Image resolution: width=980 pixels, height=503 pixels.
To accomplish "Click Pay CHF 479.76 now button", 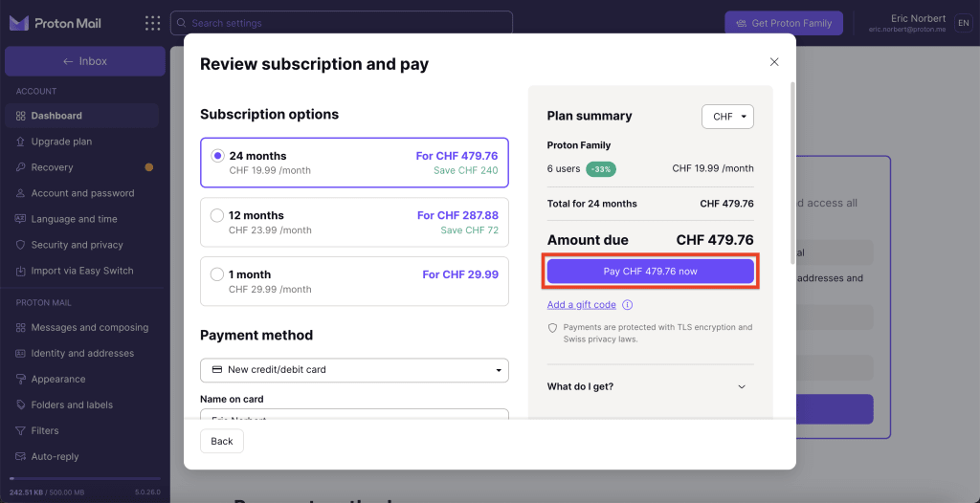I will click(x=650, y=272).
